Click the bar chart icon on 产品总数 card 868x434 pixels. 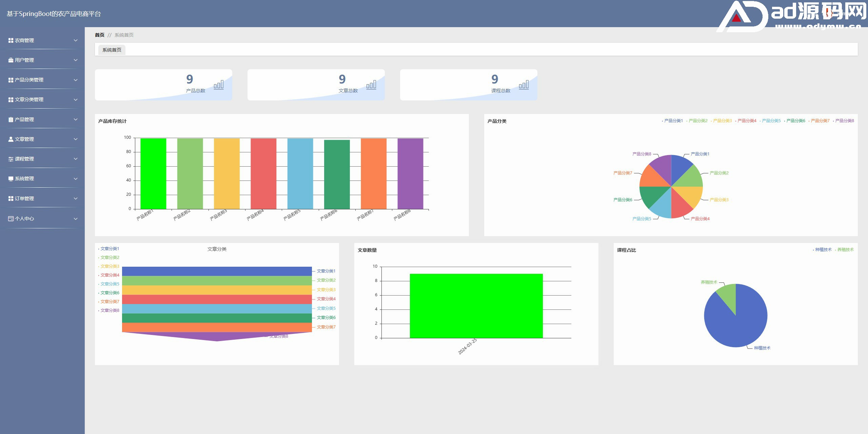click(x=219, y=85)
